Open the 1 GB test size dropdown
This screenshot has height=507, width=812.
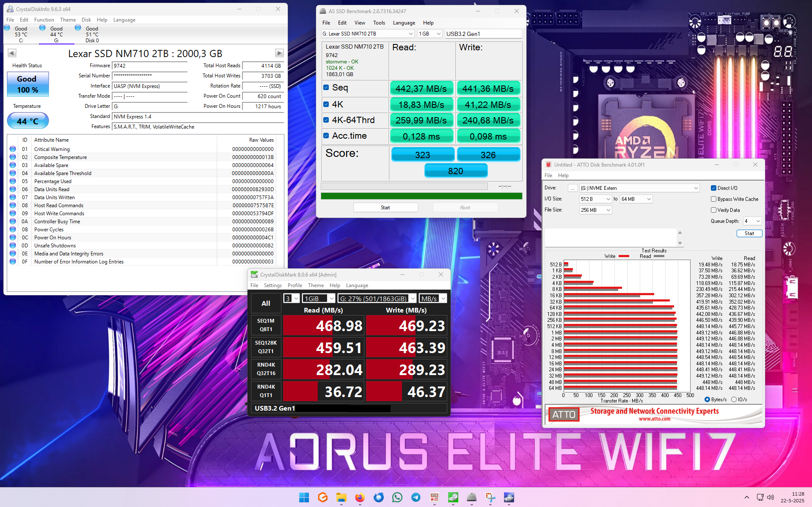pyautogui.click(x=430, y=34)
